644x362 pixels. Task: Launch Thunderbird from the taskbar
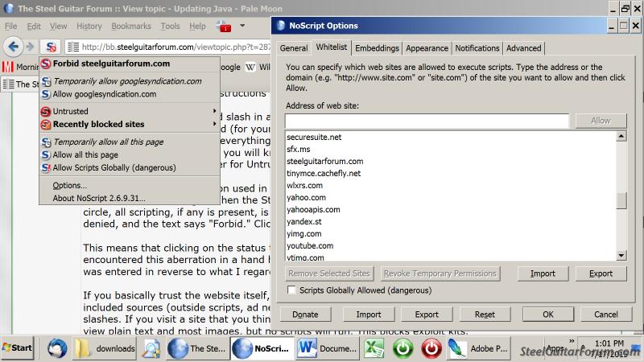tap(57, 348)
